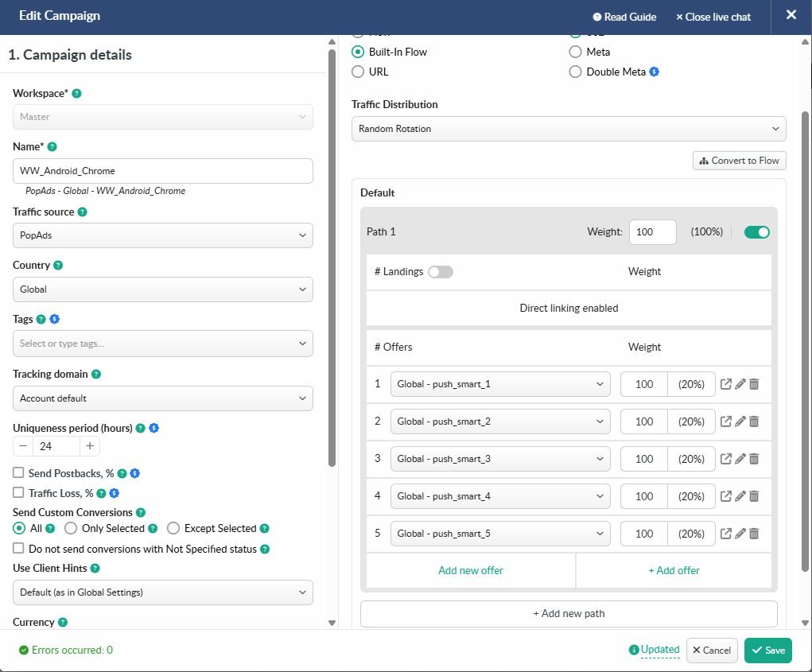Edit push_smart_2 offer with pencil icon
Viewport: 812px width, 672px height.
[740, 421]
